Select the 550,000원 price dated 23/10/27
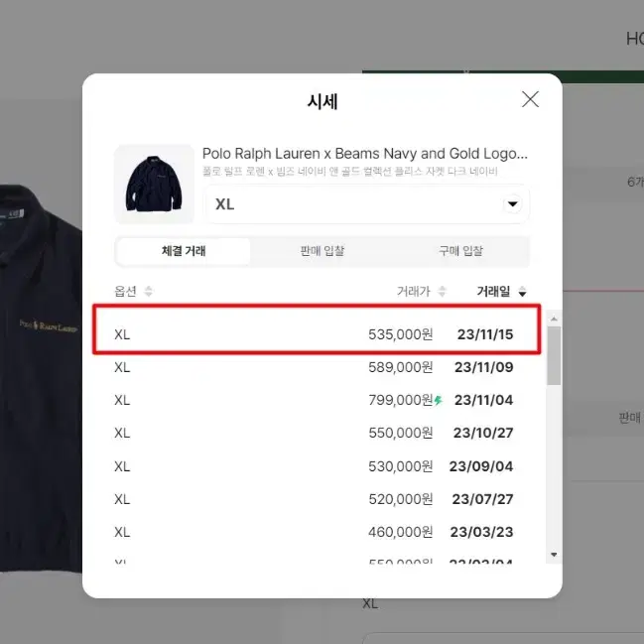The width and height of the screenshot is (644, 644). point(401,433)
